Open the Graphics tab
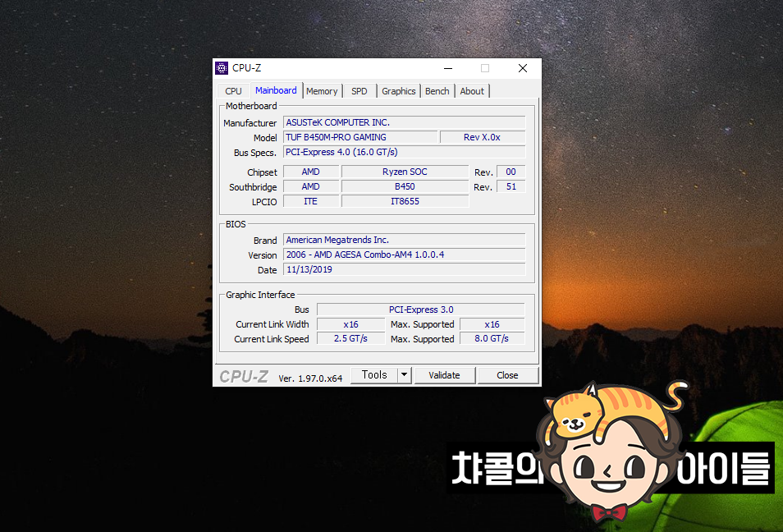Image resolution: width=783 pixels, height=532 pixels. pyautogui.click(x=399, y=91)
